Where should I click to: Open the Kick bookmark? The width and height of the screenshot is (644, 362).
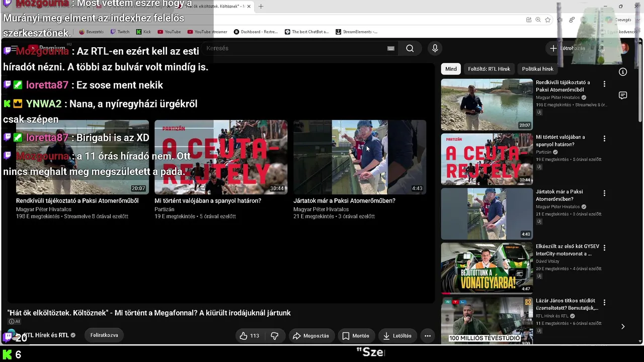(x=143, y=32)
